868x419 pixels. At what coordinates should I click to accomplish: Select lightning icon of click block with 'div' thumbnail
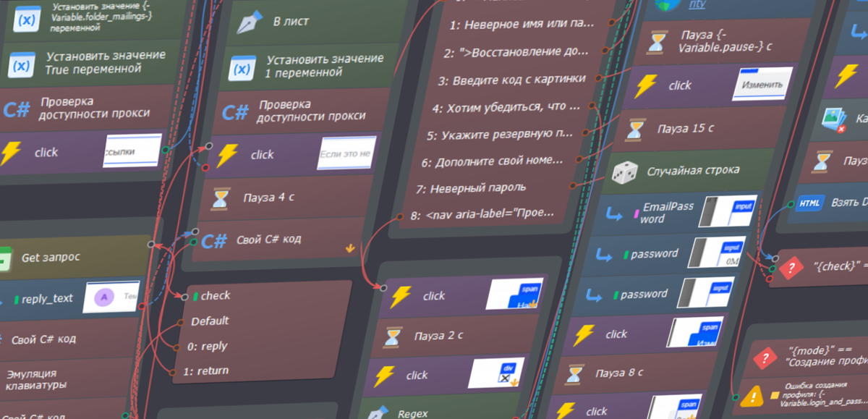(386, 376)
